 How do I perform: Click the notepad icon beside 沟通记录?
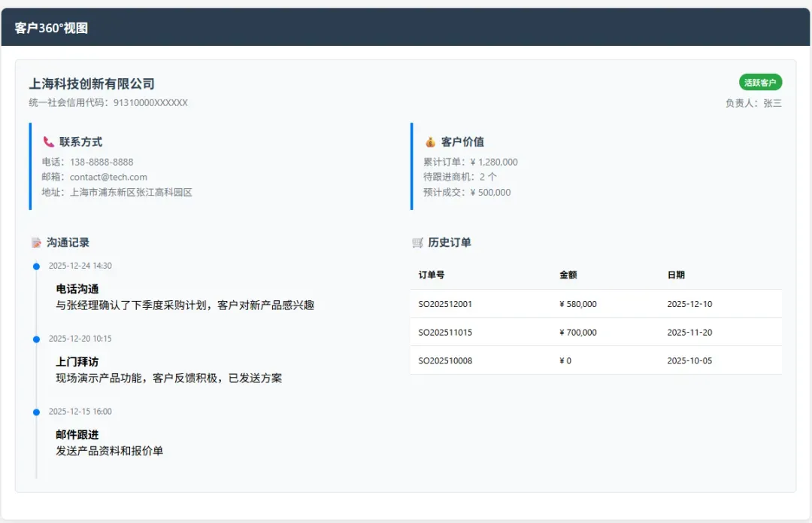[36, 242]
